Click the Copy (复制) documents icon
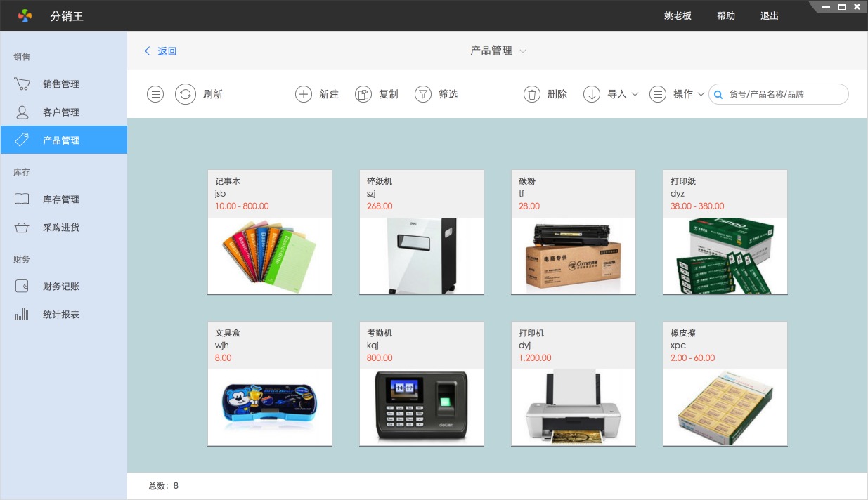 click(363, 94)
